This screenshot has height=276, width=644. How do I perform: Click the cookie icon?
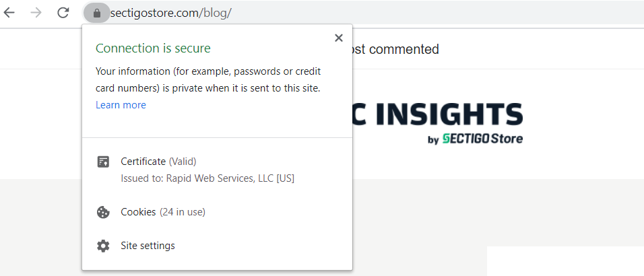point(103,212)
